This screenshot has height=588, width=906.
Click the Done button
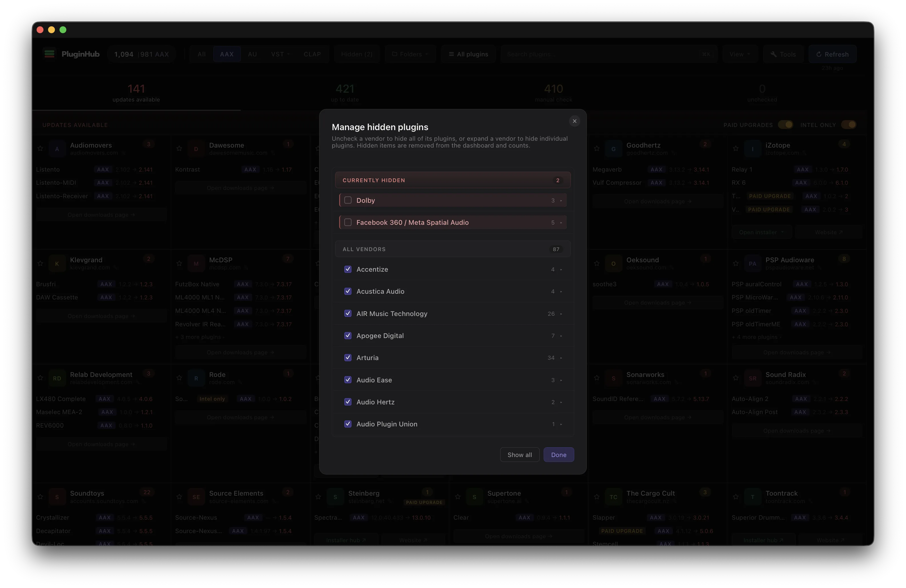point(559,455)
